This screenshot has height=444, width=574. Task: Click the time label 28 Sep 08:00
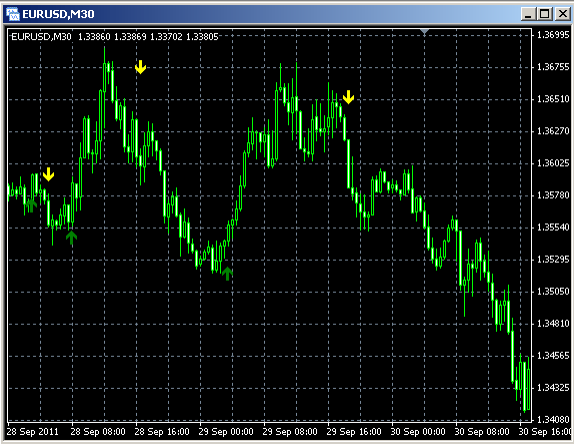click(x=98, y=432)
